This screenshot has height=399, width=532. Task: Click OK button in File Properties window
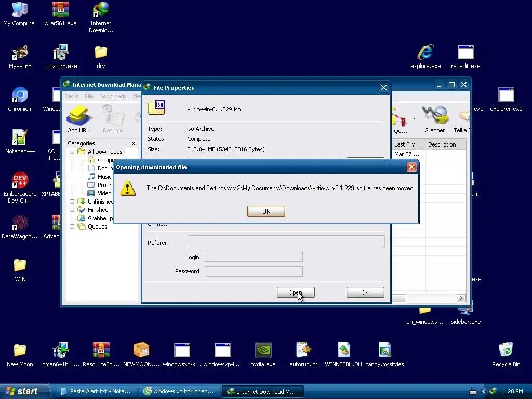(365, 292)
